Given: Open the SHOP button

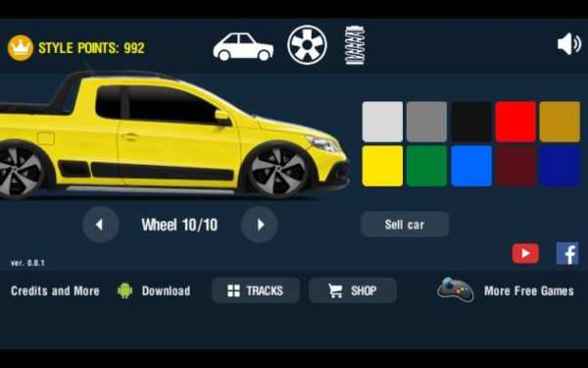Looking at the screenshot, I should pyautogui.click(x=353, y=290).
